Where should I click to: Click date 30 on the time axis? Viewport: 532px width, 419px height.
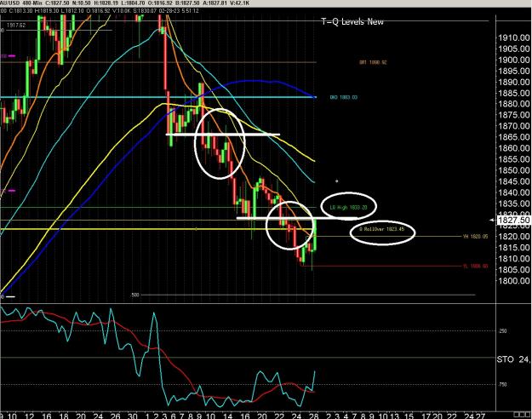(x=132, y=416)
